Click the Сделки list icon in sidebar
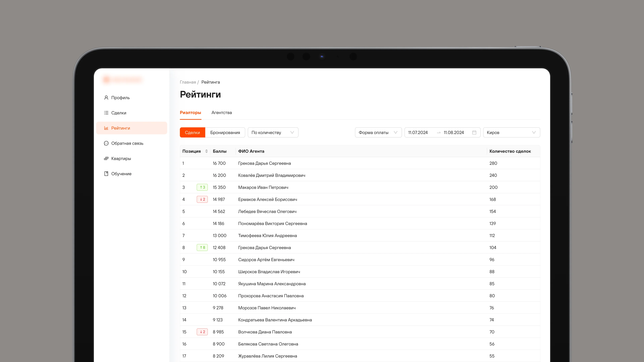Screen dimensions: 644x362 (x=106, y=113)
